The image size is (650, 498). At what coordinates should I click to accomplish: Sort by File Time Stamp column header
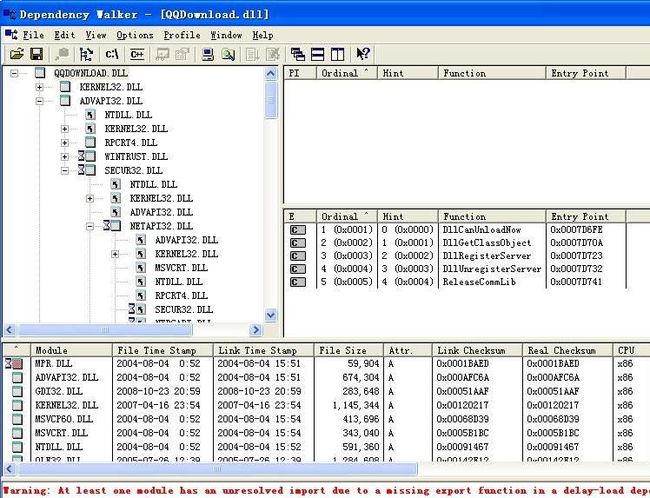pos(163,350)
